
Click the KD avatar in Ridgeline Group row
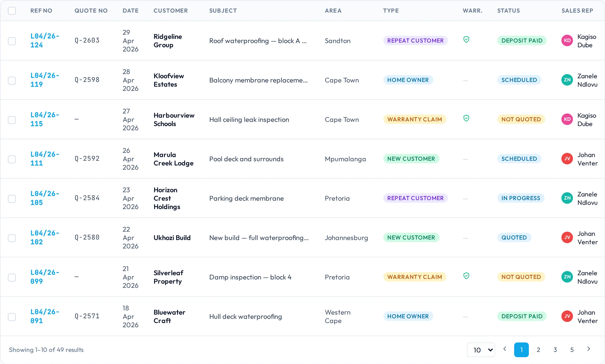567,40
